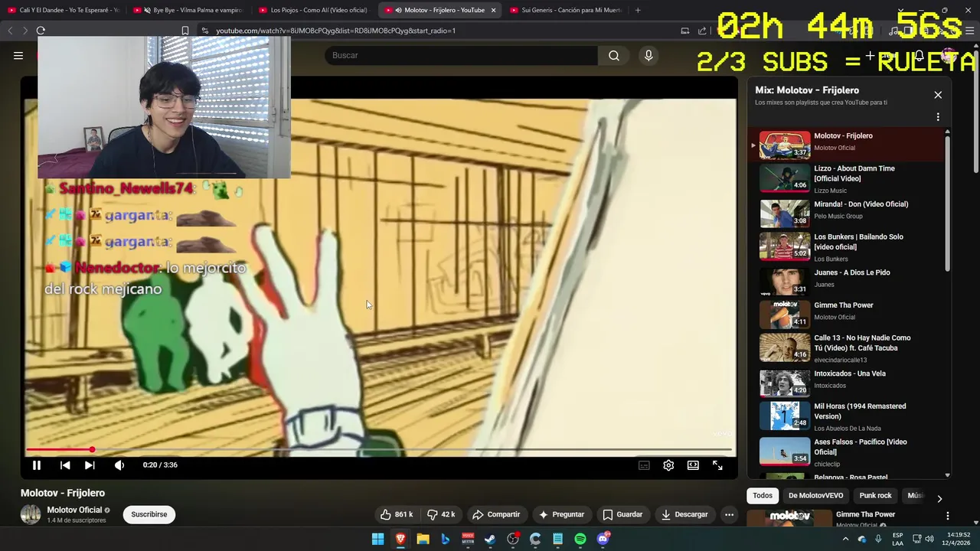Open File Explorer from the taskbar
980x551 pixels.
(x=423, y=540)
